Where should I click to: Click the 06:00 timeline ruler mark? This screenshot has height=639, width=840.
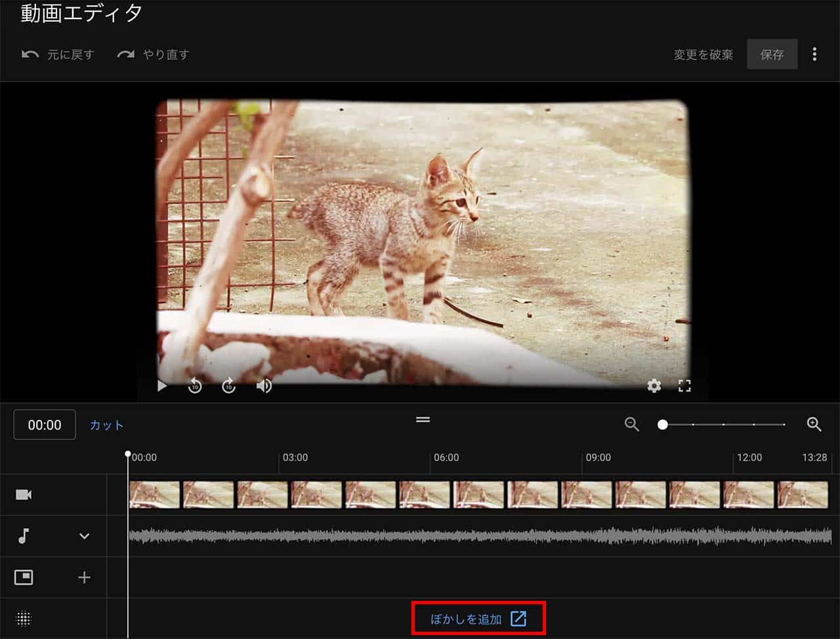446,457
